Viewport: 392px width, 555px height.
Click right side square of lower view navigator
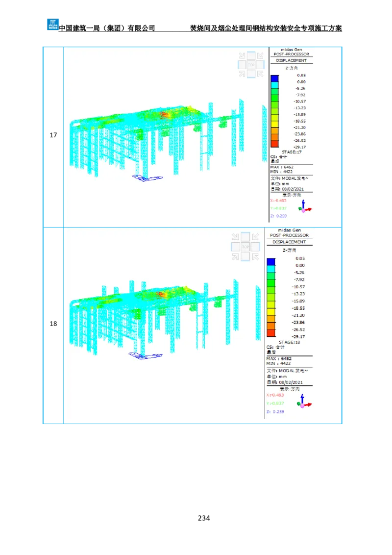(255, 247)
